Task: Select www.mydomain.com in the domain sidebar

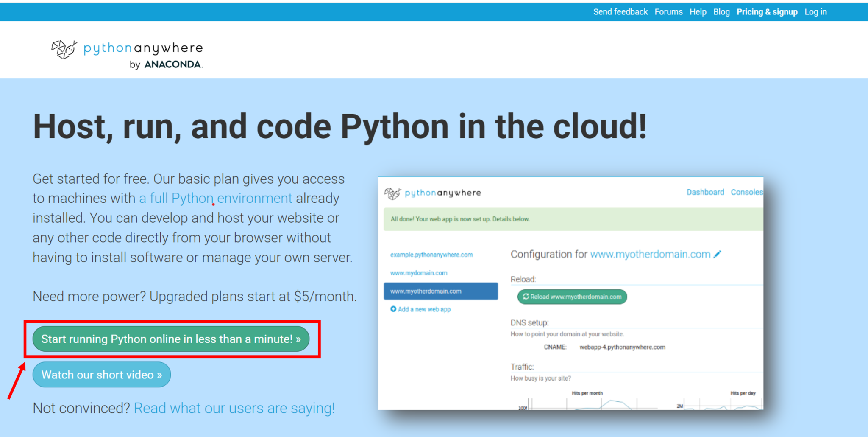Action: [x=419, y=273]
